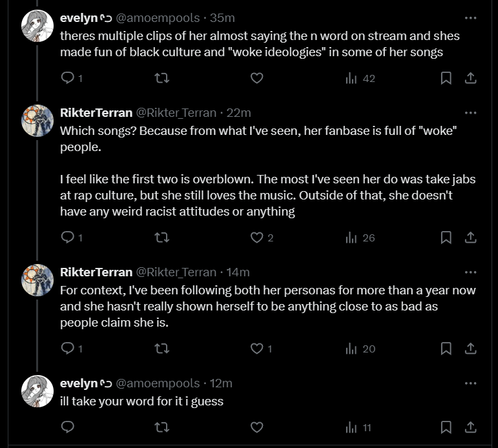The width and height of the screenshot is (498, 448).
Task: Reply to evelyn's tweet about stream clips
Action: [x=68, y=78]
